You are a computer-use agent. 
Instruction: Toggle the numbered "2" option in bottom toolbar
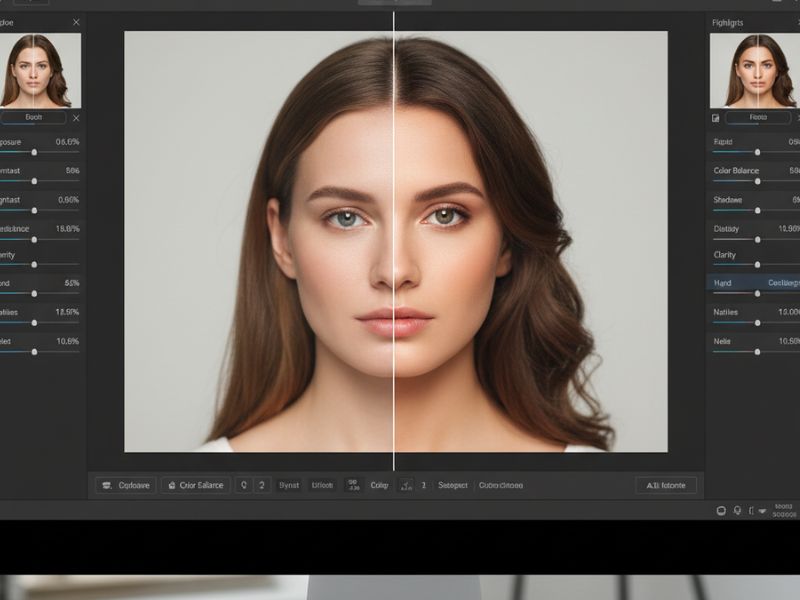pos(262,485)
